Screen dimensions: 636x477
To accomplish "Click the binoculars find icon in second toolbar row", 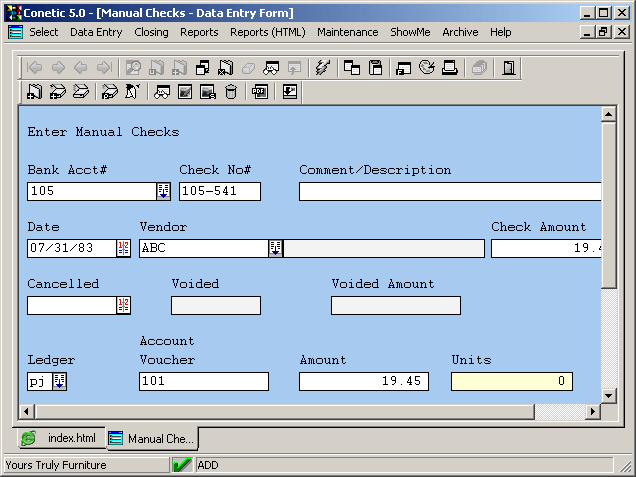I will (161, 92).
